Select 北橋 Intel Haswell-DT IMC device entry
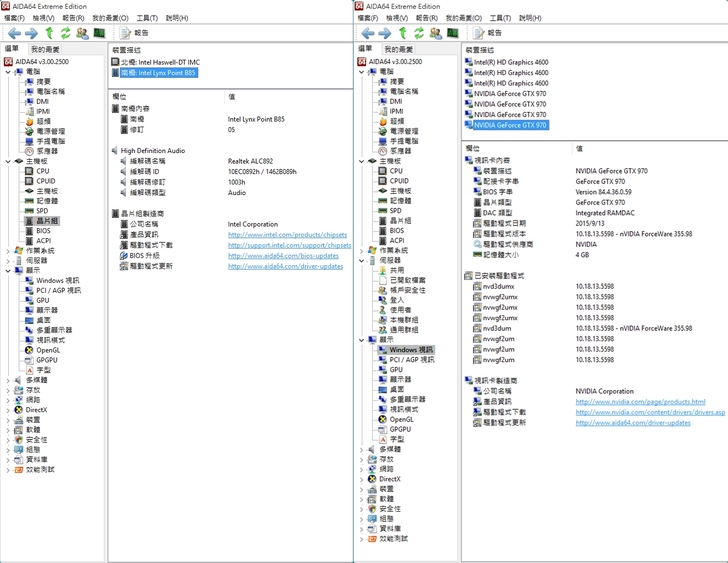This screenshot has height=563, width=728. (x=160, y=62)
